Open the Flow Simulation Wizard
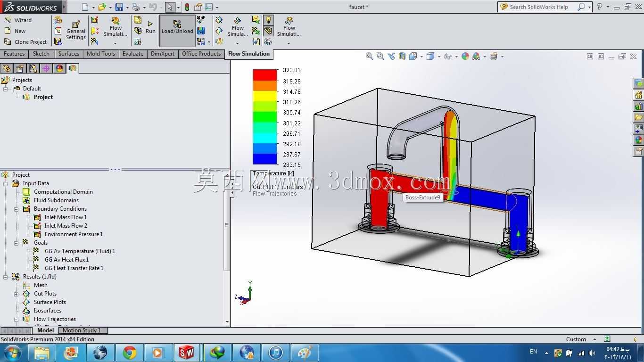Viewport: 644px width, 362px height. tap(18, 20)
